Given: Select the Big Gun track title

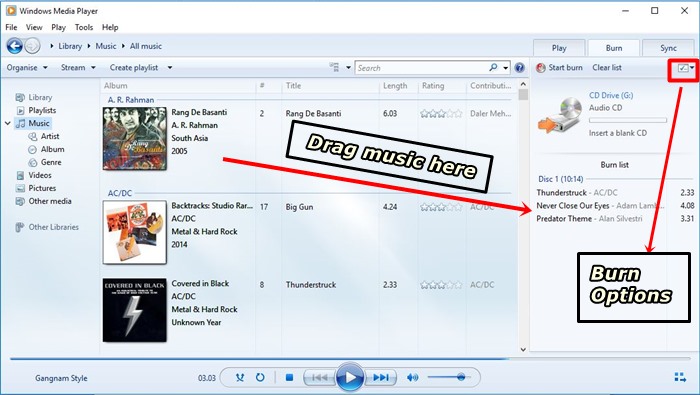Looking at the screenshot, I should tap(300, 207).
